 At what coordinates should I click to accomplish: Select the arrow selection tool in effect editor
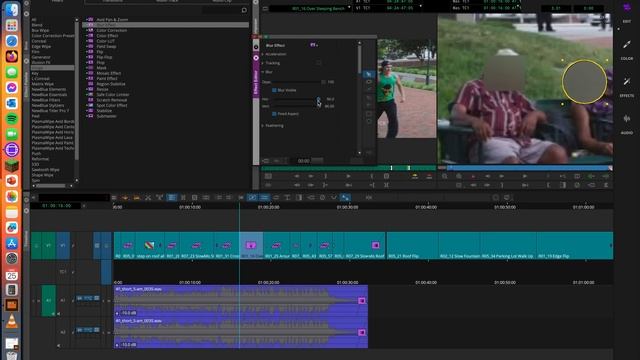(x=369, y=74)
